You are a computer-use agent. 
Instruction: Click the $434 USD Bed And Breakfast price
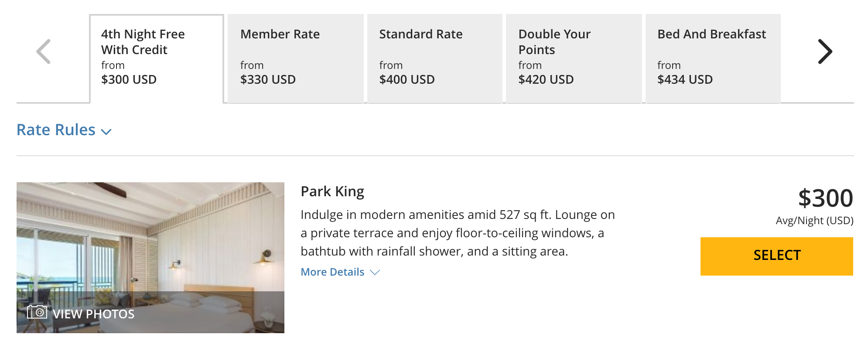[685, 79]
